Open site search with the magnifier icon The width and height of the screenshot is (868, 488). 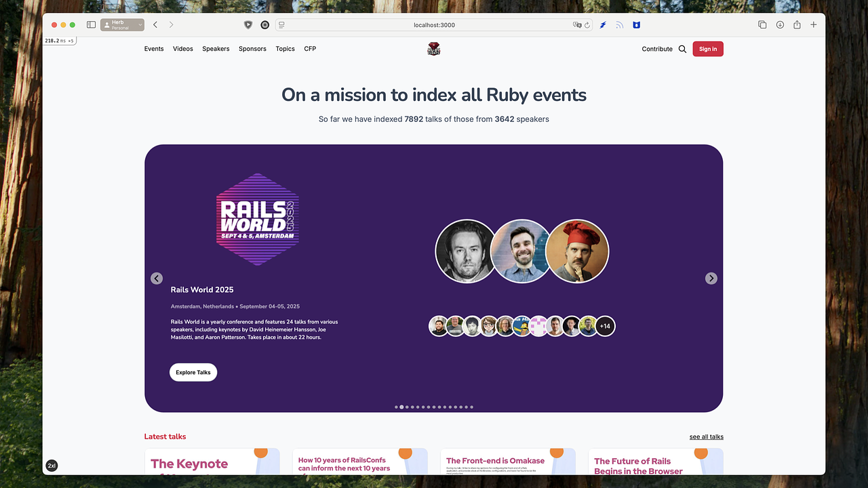pyautogui.click(x=682, y=49)
